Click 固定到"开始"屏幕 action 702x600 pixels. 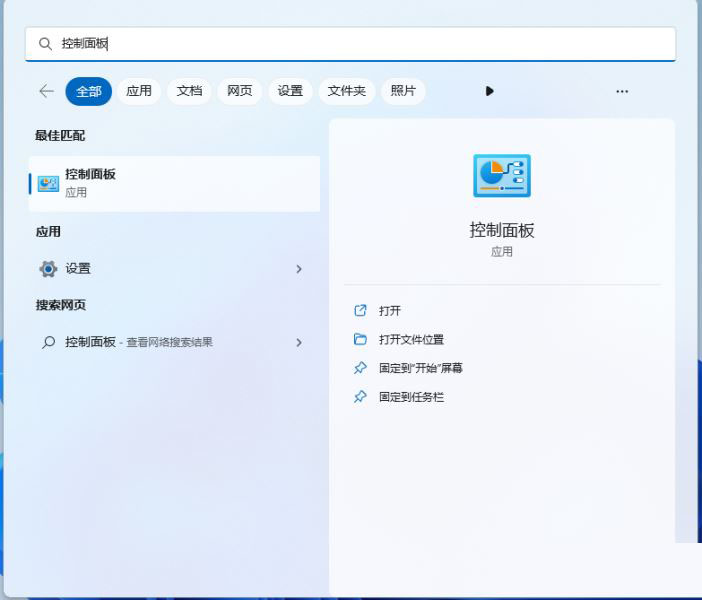(x=420, y=368)
